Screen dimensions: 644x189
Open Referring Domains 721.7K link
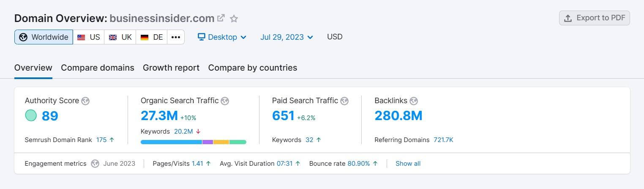coord(443,140)
